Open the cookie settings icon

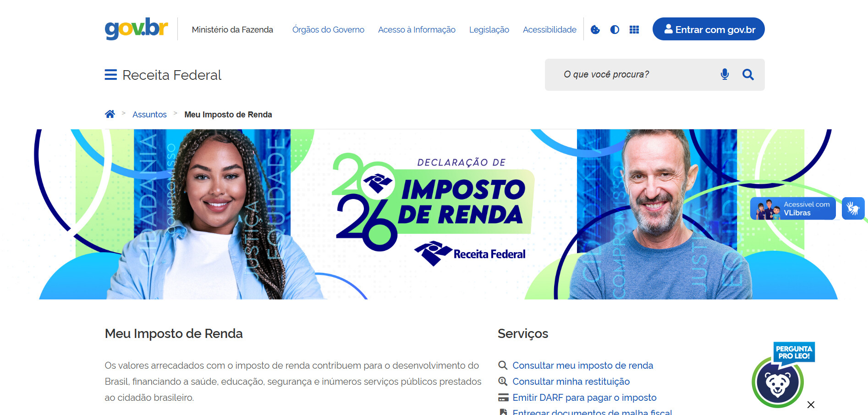(595, 29)
